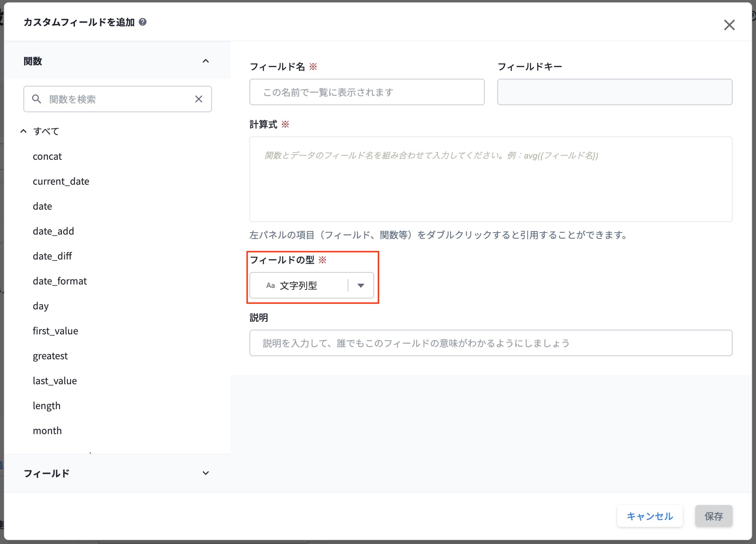This screenshot has height=544, width=756.
Task: Click the 保存 button
Action: tap(714, 516)
